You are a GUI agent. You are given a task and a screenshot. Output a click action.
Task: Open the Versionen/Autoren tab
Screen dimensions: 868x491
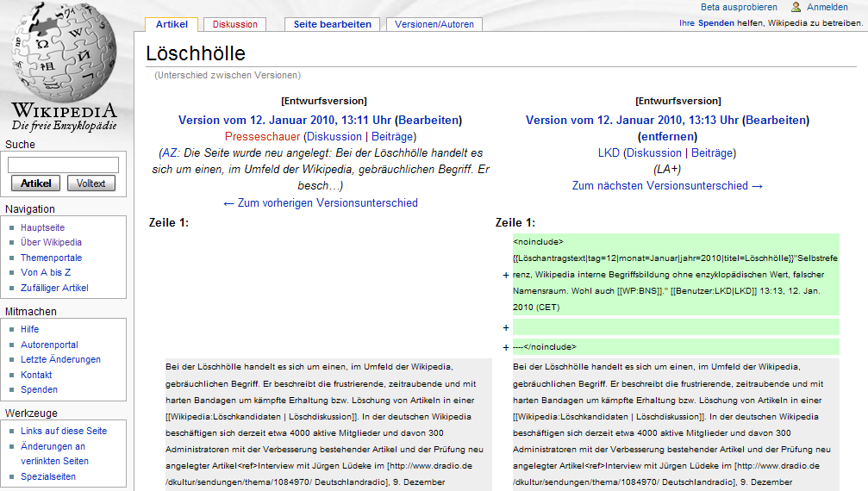point(434,24)
